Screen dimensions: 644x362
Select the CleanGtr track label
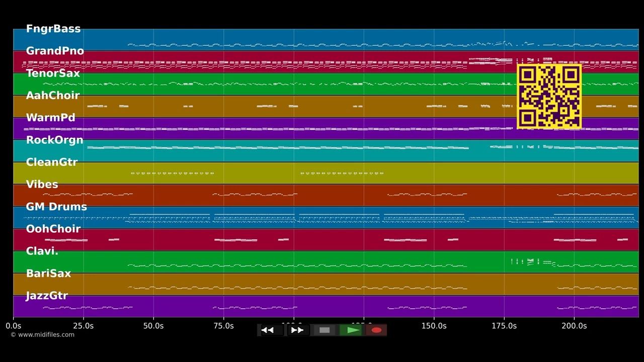coord(52,162)
